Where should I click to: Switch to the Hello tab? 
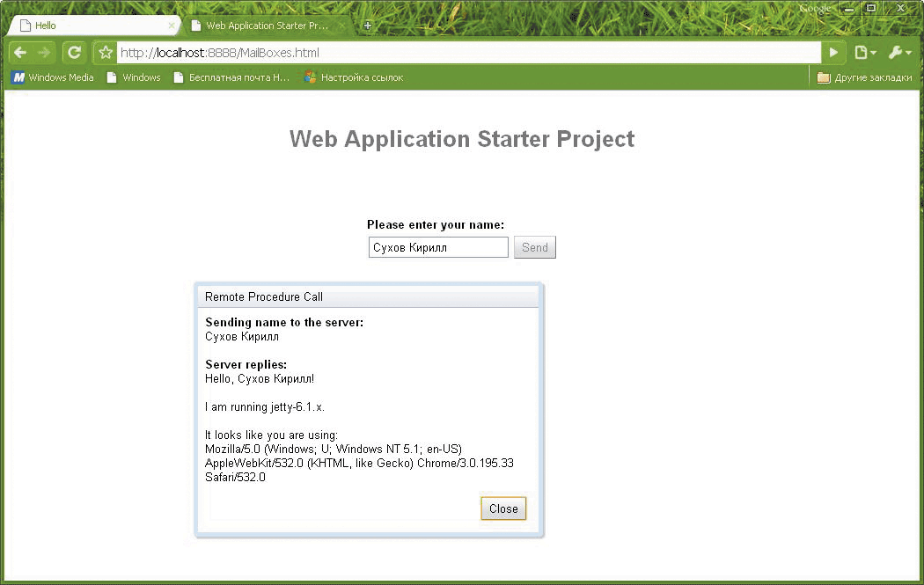coord(94,26)
